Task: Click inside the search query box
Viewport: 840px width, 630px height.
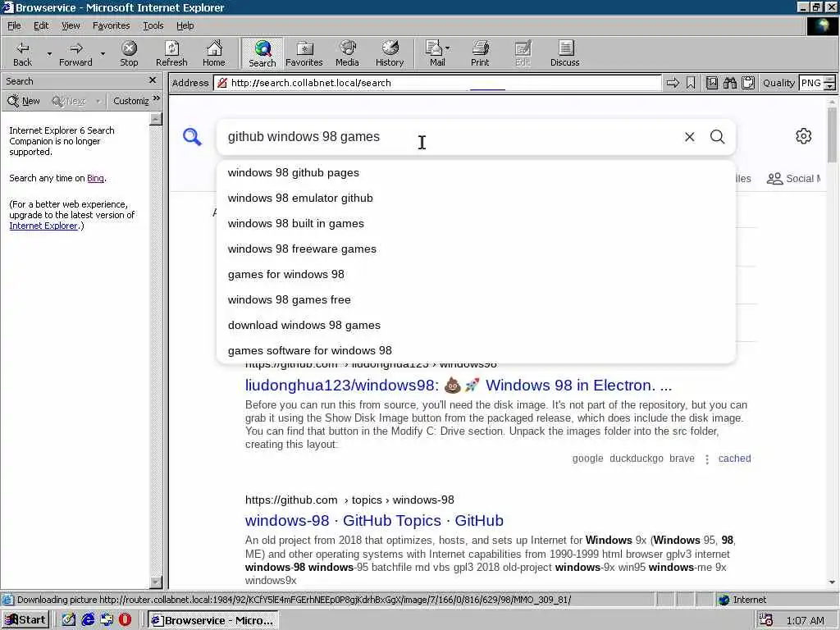Action: 450,137
